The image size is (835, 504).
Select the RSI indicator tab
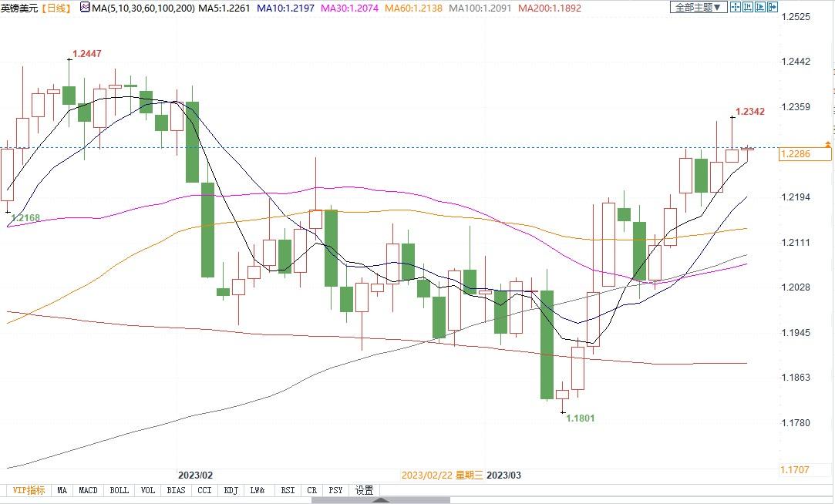tap(288, 490)
